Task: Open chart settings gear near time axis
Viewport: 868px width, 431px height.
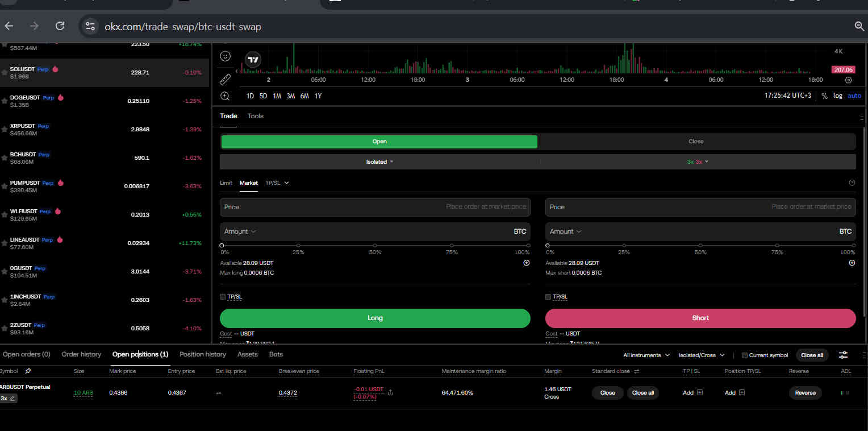Action: 849,80
